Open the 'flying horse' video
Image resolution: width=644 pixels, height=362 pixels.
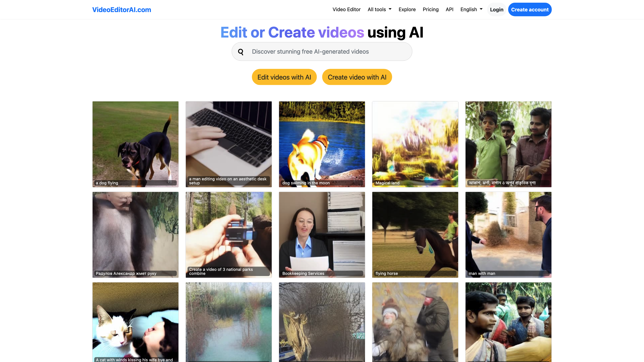point(415,235)
